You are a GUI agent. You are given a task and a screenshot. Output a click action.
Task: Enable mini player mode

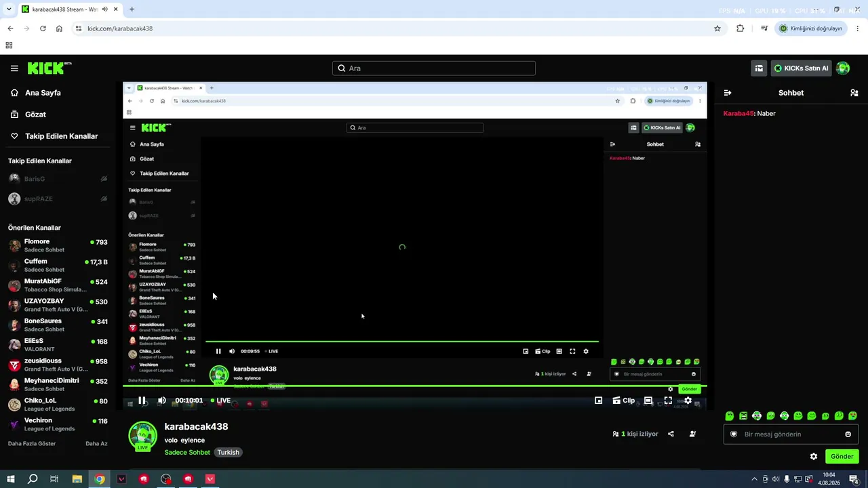tap(598, 401)
